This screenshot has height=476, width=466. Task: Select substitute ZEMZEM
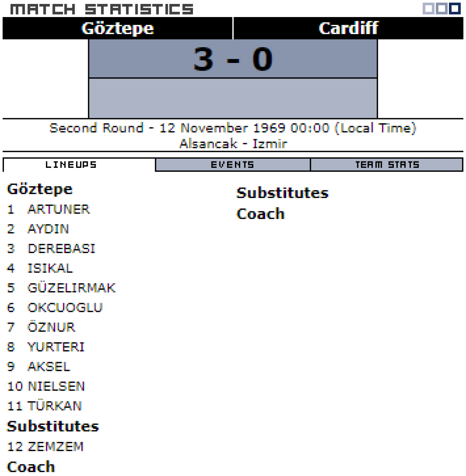(56, 447)
